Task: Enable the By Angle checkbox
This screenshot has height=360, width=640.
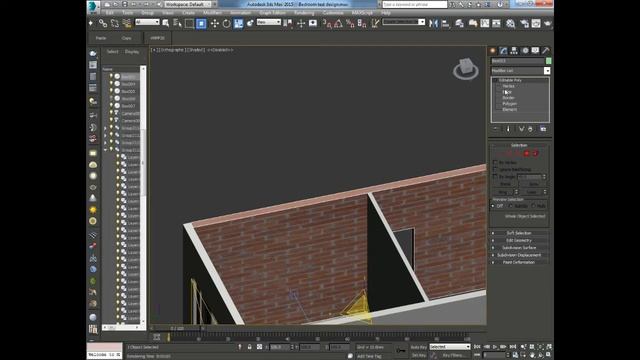Action: point(496,177)
